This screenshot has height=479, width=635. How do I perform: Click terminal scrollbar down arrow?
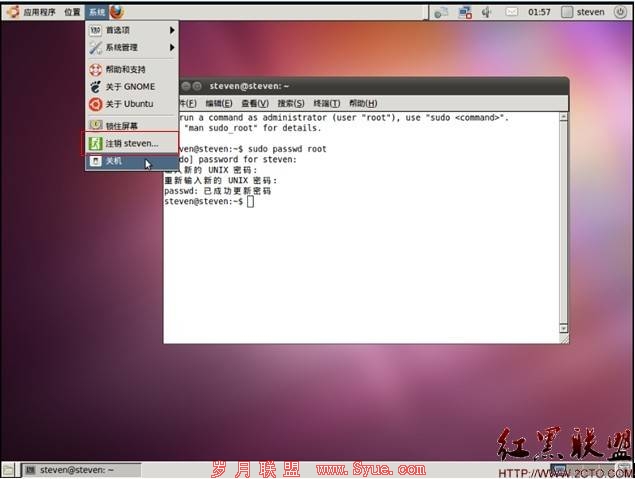(563, 328)
